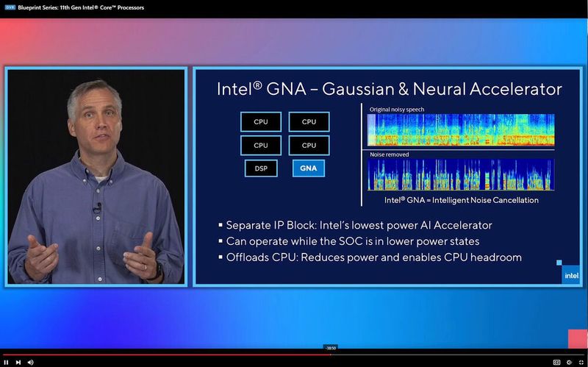The image size is (588, 367).
Task: Click the 'Noise removed' spectrogram
Action: (x=461, y=174)
